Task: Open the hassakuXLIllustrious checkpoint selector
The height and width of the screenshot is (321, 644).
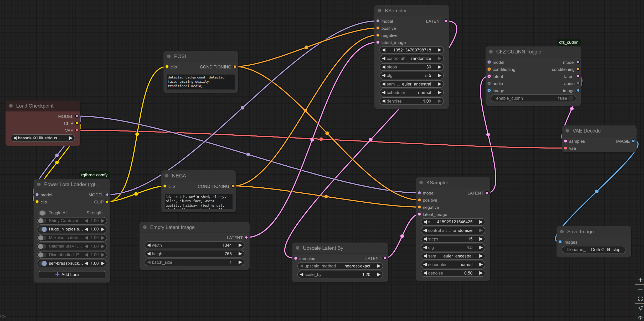Action: tap(43, 138)
